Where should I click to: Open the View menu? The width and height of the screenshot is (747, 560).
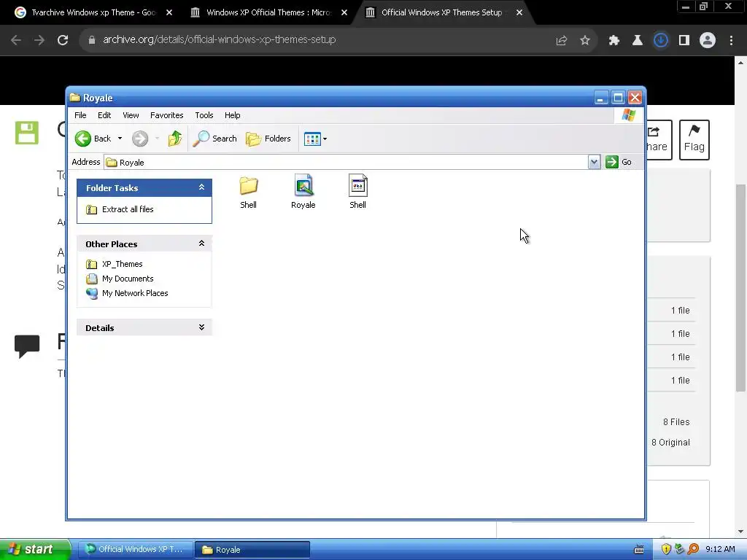(x=131, y=115)
